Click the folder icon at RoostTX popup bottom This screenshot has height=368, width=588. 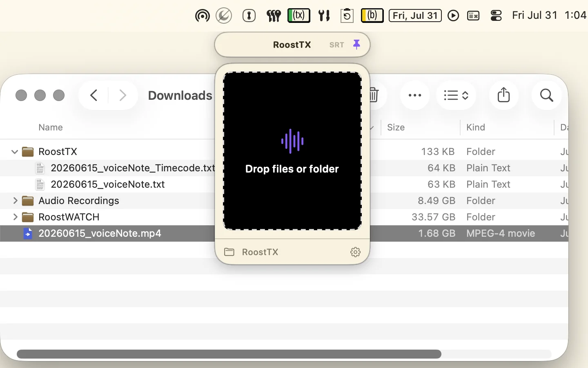pyautogui.click(x=229, y=252)
